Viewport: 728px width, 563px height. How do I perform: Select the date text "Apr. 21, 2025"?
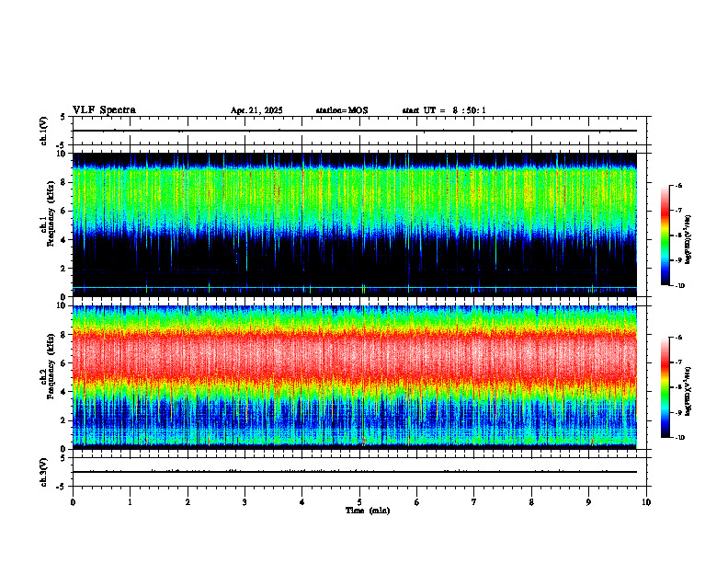point(256,110)
